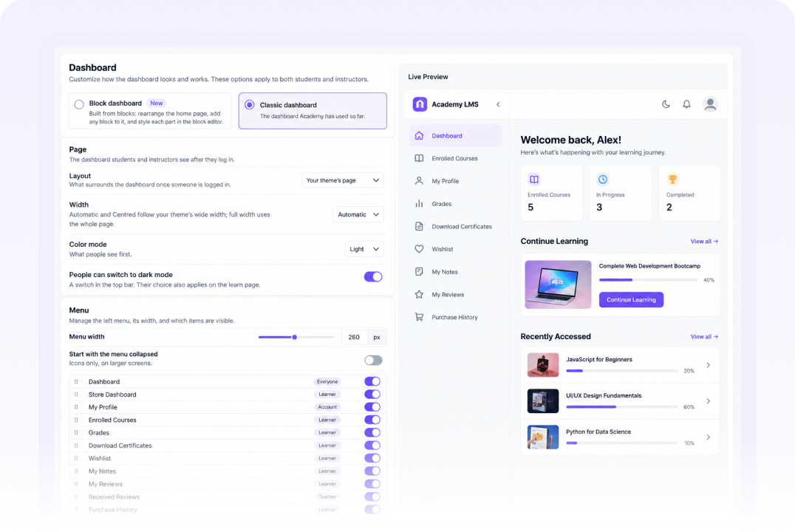This screenshot has height=532, width=795.
Task: Click the Completed trophy icon
Action: pos(672,179)
